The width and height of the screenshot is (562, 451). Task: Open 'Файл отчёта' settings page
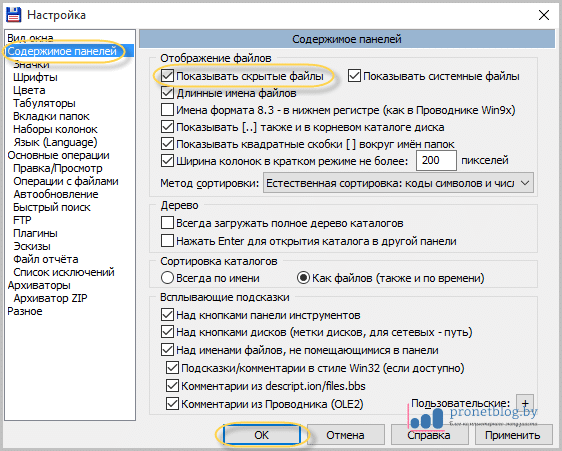pyautogui.click(x=46, y=259)
